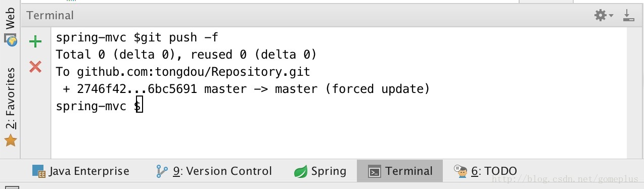Click the Favorites star icon
The image size is (644, 189).
pos(11,140)
